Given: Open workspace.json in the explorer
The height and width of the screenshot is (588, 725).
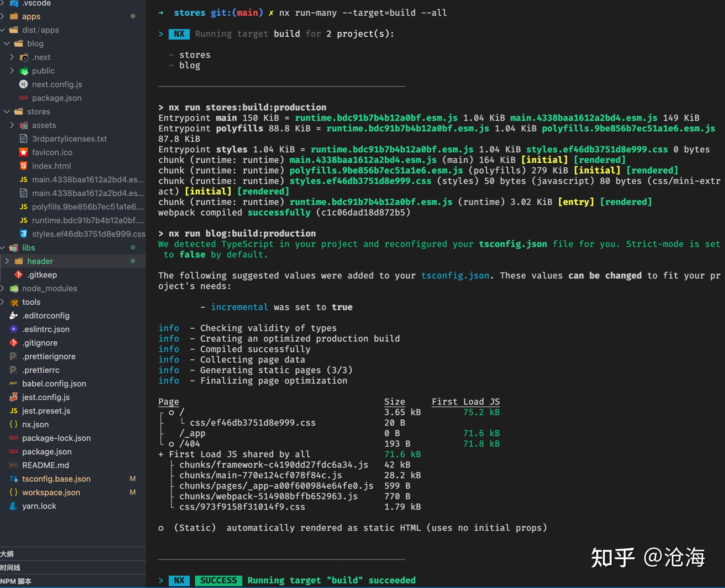Looking at the screenshot, I should pyautogui.click(x=51, y=492).
